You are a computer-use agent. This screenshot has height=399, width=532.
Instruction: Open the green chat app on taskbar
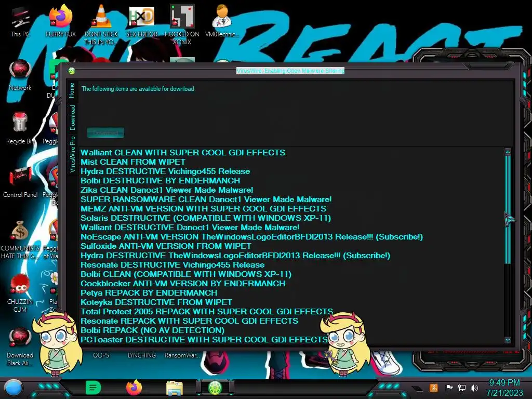[x=94, y=388]
